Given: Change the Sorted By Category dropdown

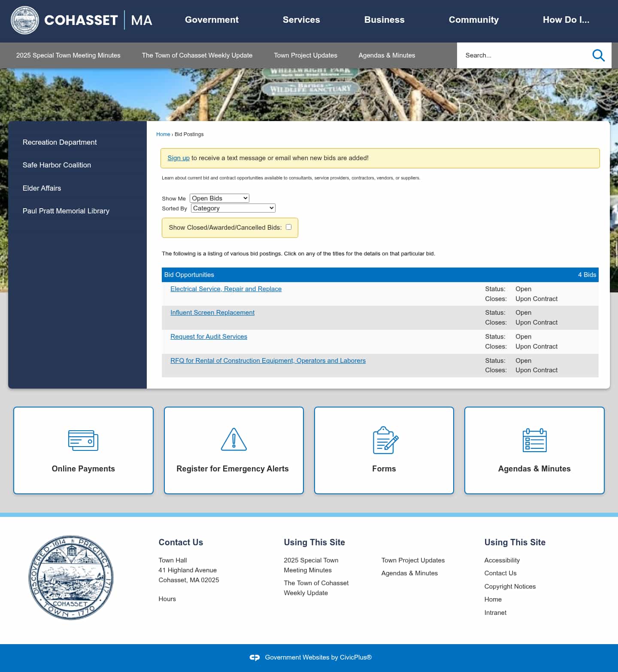Looking at the screenshot, I should pos(233,208).
